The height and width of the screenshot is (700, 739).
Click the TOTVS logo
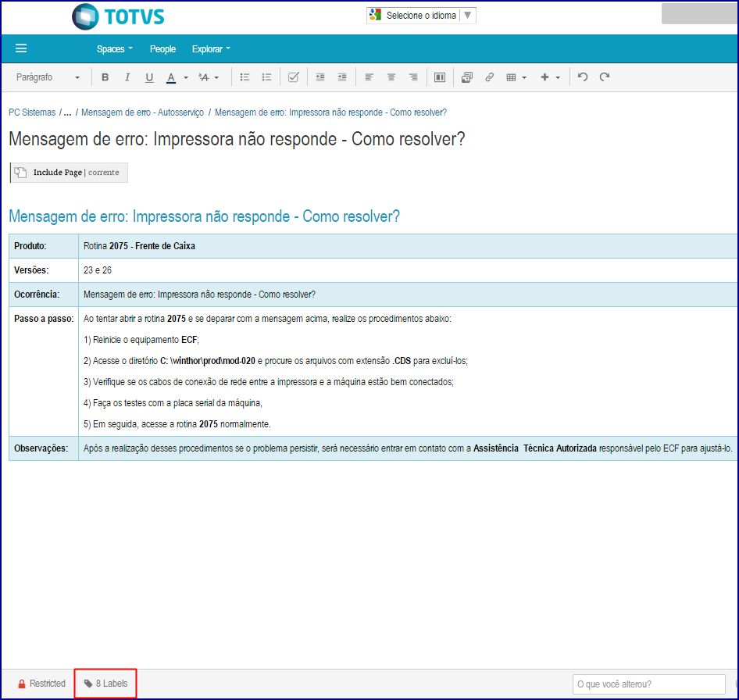(x=118, y=16)
